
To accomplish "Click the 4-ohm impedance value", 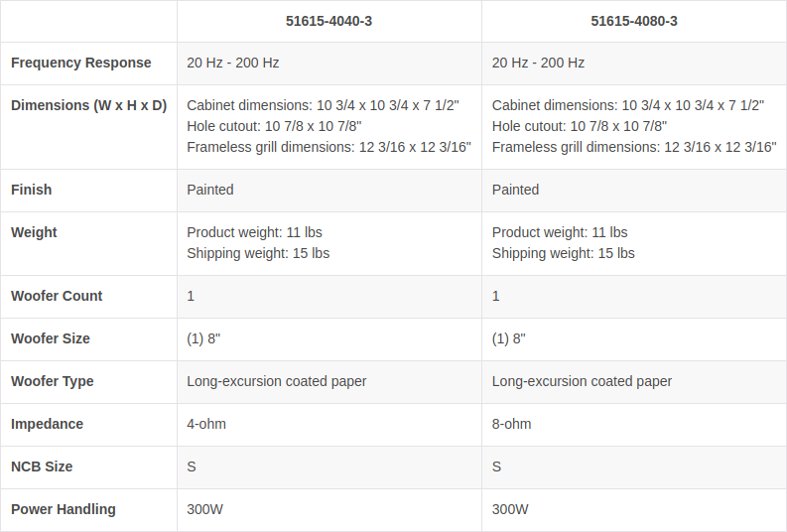I will coord(206,424).
